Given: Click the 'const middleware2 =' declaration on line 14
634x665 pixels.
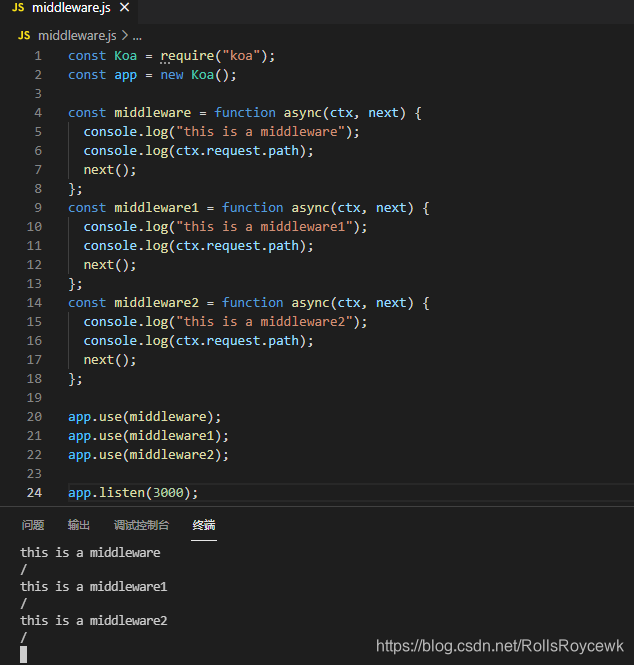Looking at the screenshot, I should (141, 303).
